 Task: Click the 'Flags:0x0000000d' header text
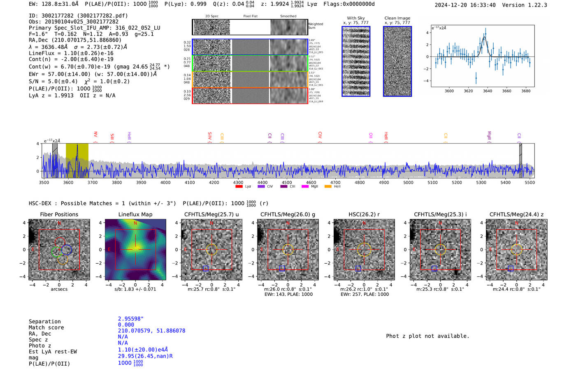349,4
